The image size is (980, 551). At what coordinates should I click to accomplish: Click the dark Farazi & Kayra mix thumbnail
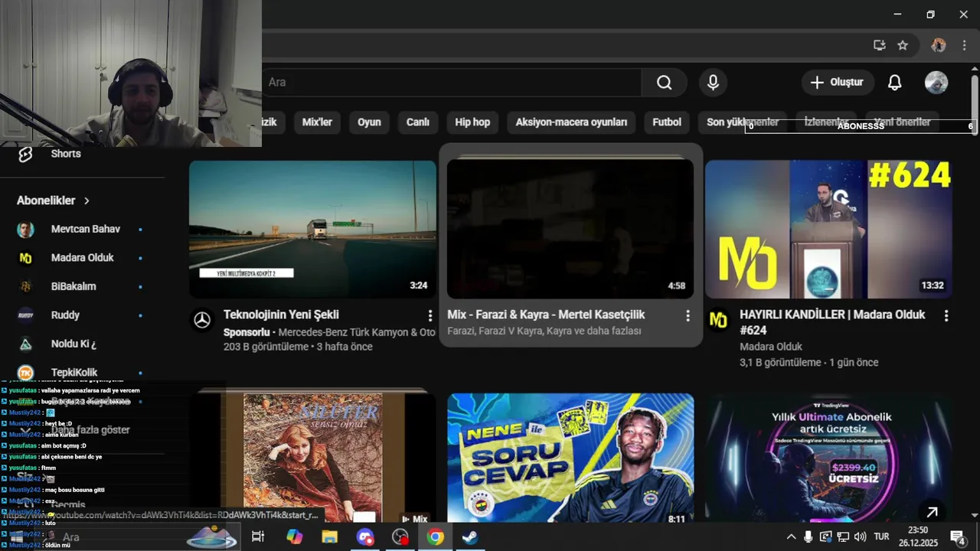(x=570, y=229)
